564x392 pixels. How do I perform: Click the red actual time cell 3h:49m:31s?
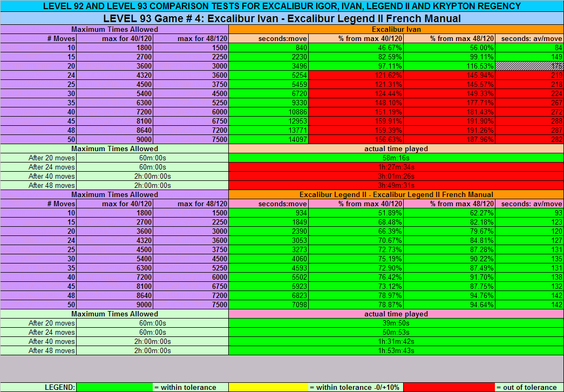point(396,185)
